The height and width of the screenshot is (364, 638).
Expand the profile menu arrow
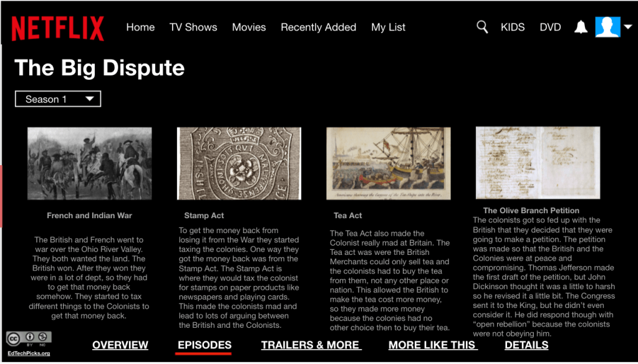[627, 27]
